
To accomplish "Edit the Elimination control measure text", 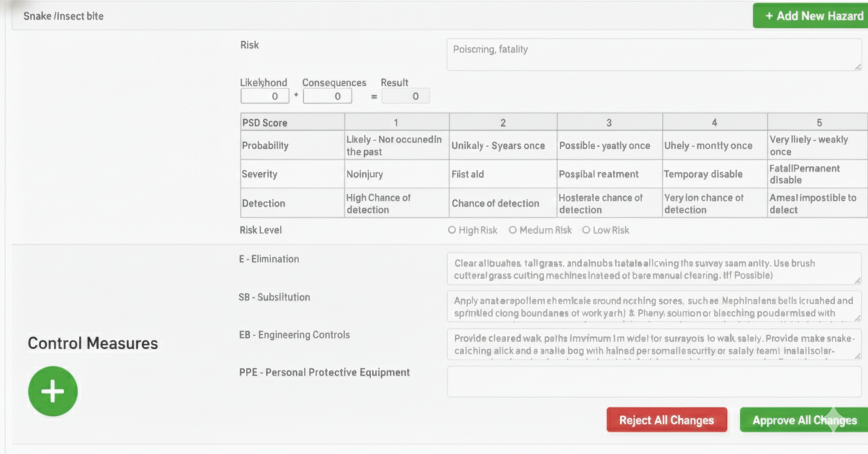I will [653, 269].
